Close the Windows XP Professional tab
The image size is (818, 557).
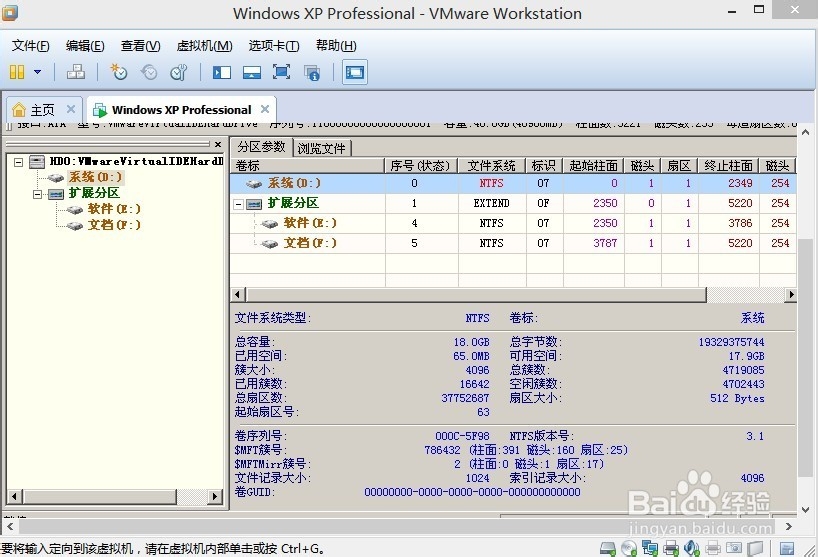(265, 109)
